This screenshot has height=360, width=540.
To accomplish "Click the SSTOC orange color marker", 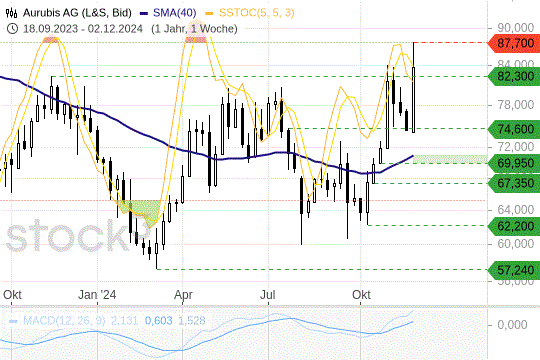I will 209,14.
